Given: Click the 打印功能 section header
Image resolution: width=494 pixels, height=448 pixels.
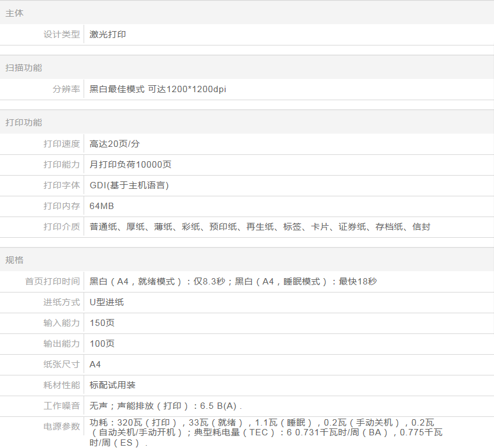Looking at the screenshot, I should (24, 122).
